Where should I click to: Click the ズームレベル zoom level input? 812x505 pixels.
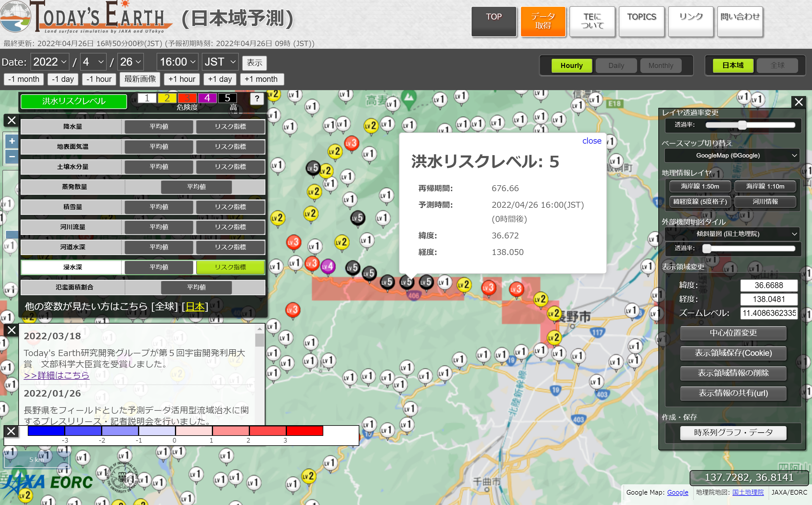click(769, 313)
